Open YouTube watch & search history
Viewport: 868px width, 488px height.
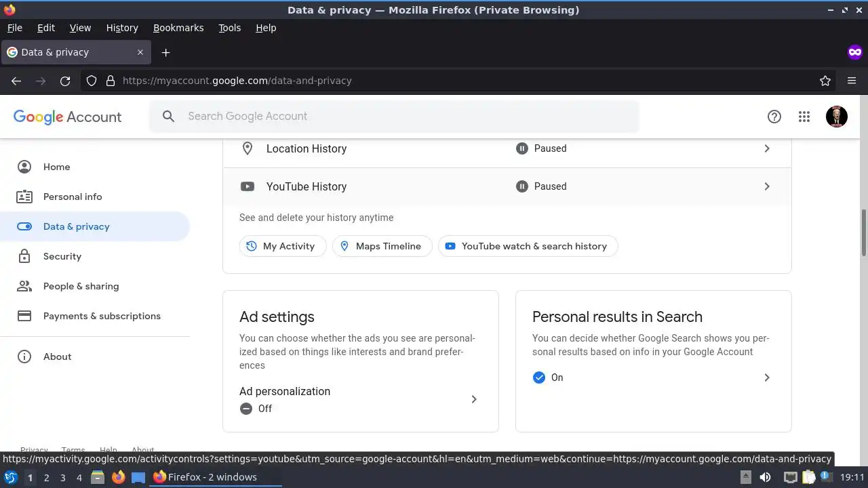click(528, 246)
